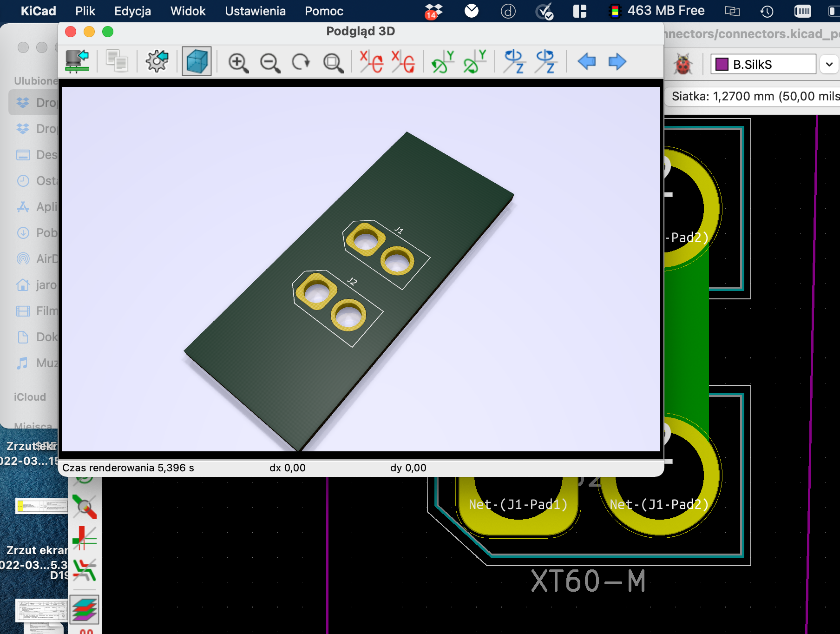This screenshot has width=840, height=634.
Task: Zoom in on the 3D preview
Action: click(238, 62)
